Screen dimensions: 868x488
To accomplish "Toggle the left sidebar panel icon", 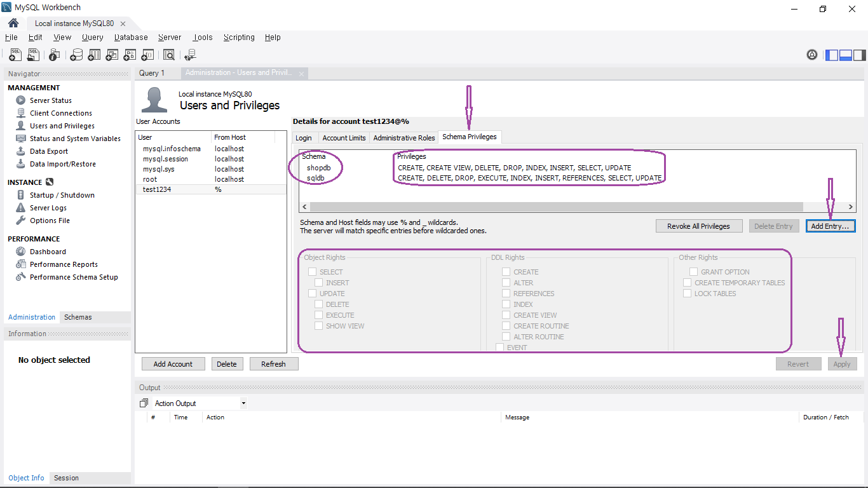I will pyautogui.click(x=832, y=55).
